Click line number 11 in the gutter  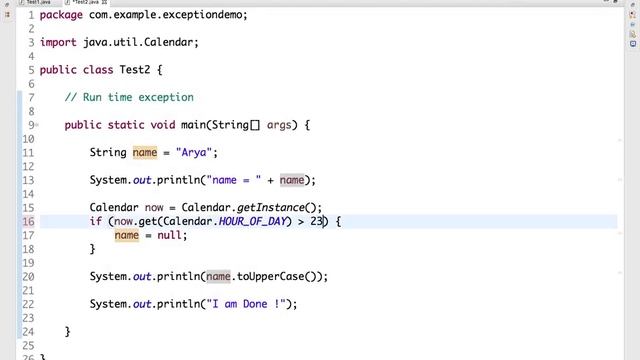28,153
